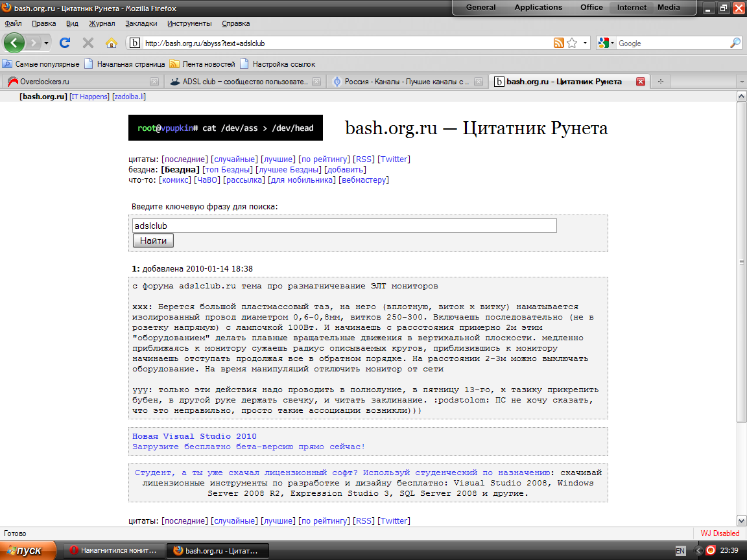
Task: Open the back/forward history dropdown
Action: (x=46, y=43)
